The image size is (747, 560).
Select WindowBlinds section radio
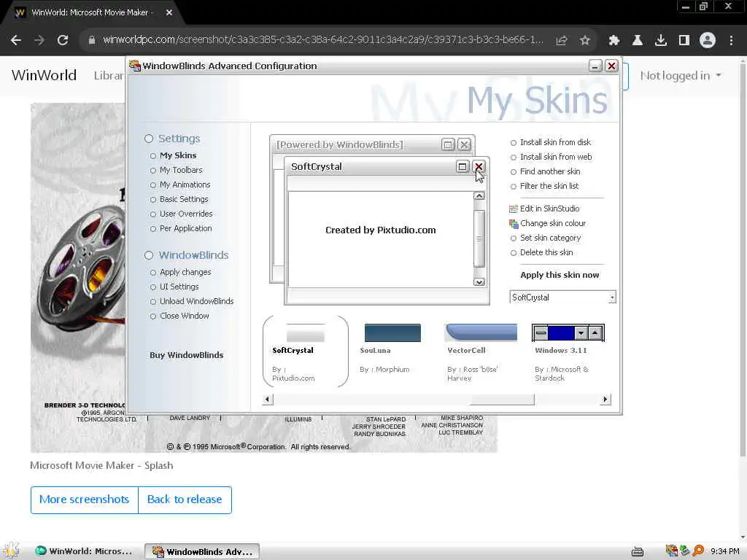149,255
